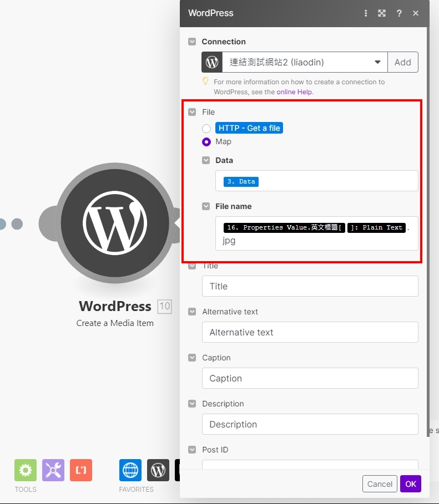This screenshot has width=439, height=504.
Task: Click the lightbulb hint icon
Action: tap(205, 81)
